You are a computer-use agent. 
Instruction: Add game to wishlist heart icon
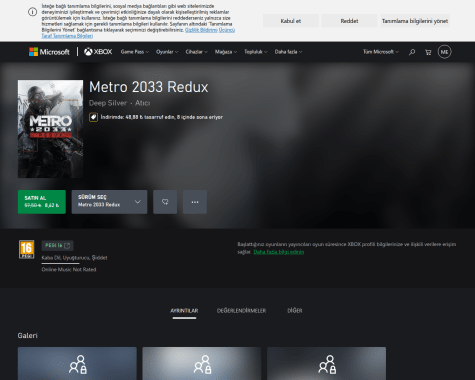coord(165,202)
